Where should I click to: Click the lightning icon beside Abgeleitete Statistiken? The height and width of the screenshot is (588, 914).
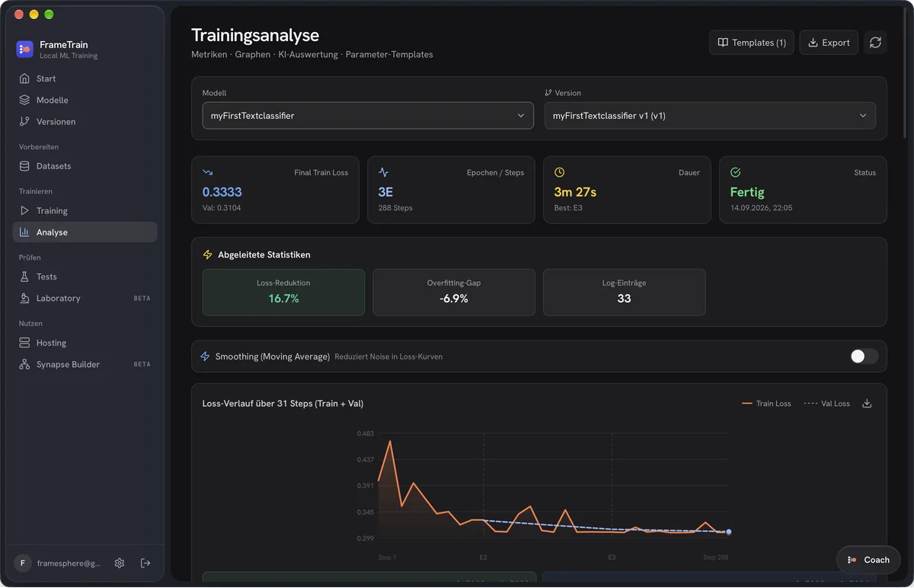tap(207, 255)
